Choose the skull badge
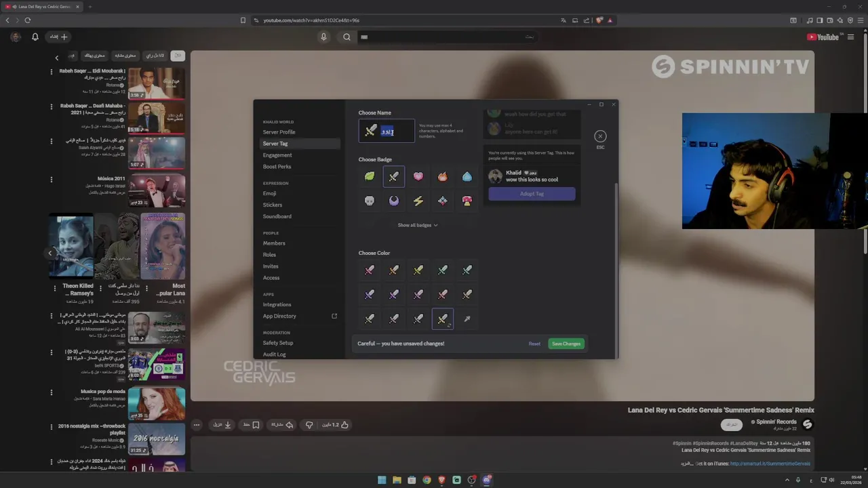Viewport: 868px width, 488px height. point(370,201)
